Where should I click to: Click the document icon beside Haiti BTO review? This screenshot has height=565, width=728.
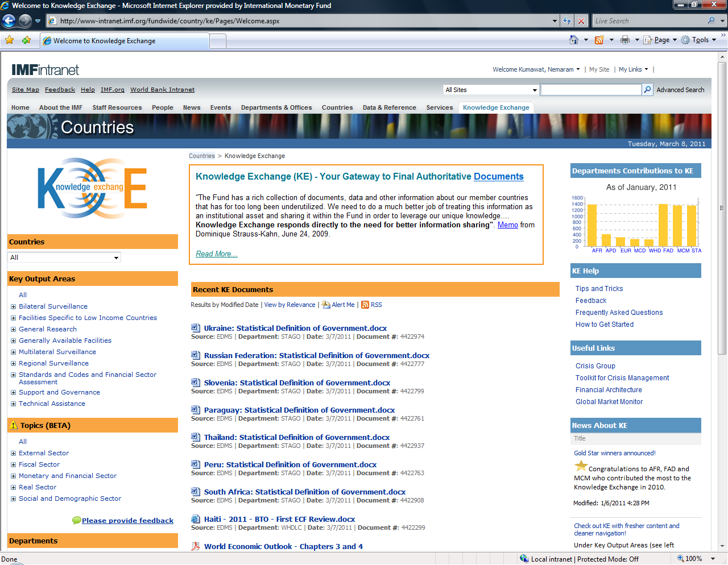click(x=195, y=519)
